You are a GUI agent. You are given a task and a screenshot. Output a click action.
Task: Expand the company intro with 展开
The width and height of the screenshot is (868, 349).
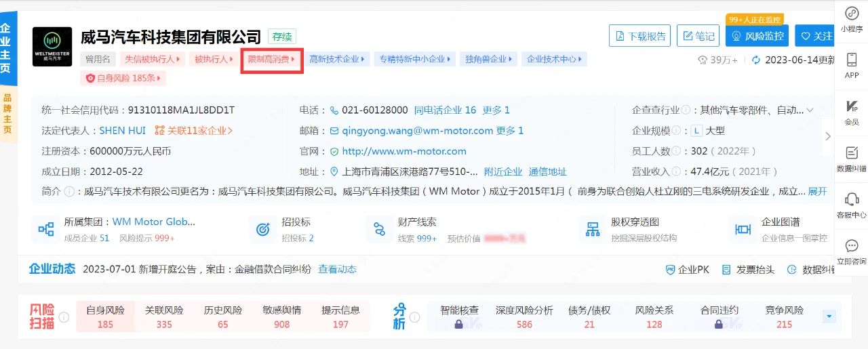(817, 192)
